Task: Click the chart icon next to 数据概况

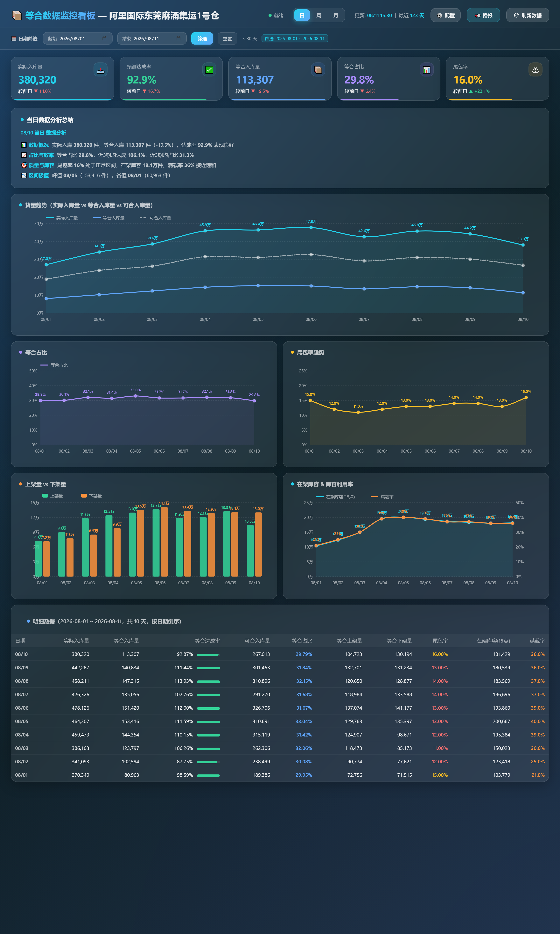Action: pos(24,145)
